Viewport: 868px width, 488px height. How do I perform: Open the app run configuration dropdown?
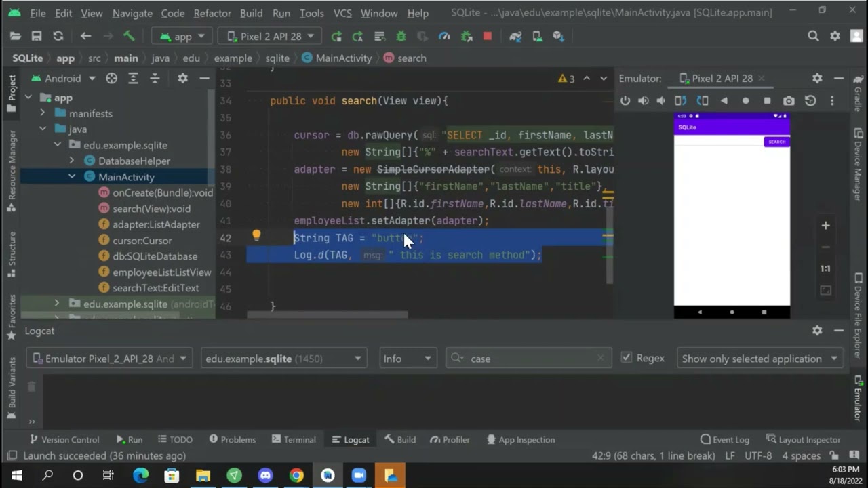(x=182, y=37)
